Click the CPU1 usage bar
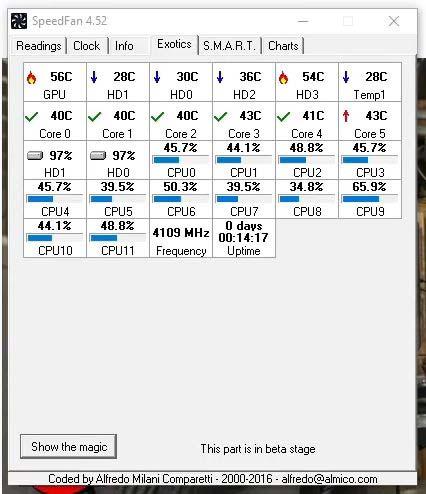Viewport: 426px width, 494px height. tap(244, 160)
